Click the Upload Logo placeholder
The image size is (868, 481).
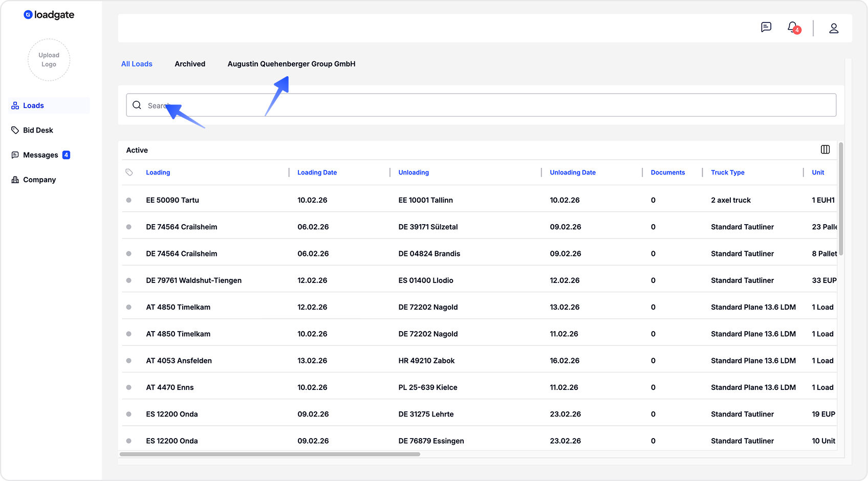49,60
